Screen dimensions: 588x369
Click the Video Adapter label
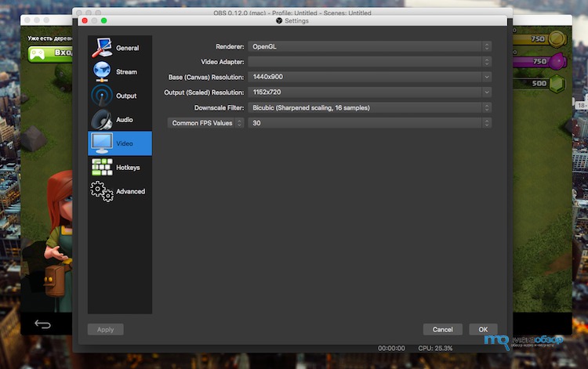[222, 62]
